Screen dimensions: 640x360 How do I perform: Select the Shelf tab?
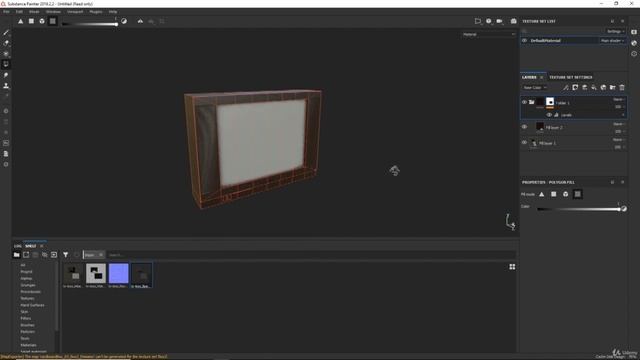click(31, 246)
